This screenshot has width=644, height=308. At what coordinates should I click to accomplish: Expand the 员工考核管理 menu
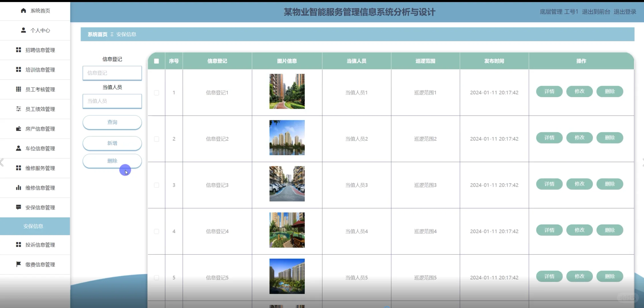tap(40, 90)
